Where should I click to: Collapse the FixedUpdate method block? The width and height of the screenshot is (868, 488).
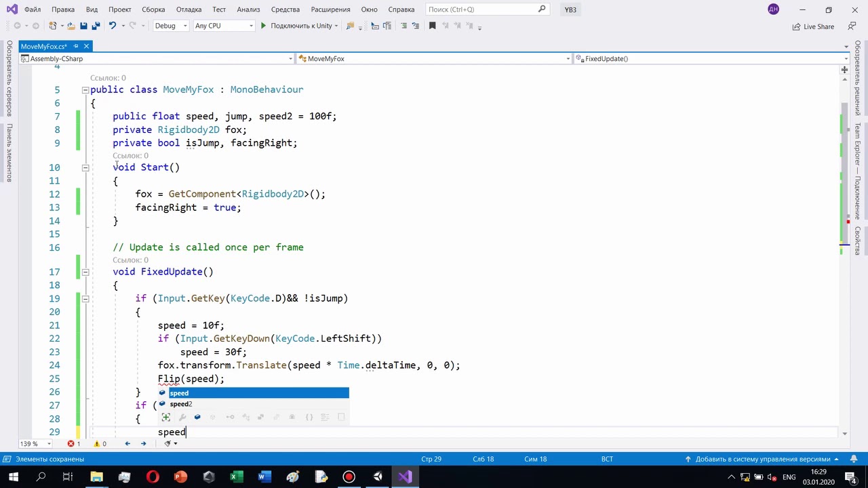tap(85, 272)
